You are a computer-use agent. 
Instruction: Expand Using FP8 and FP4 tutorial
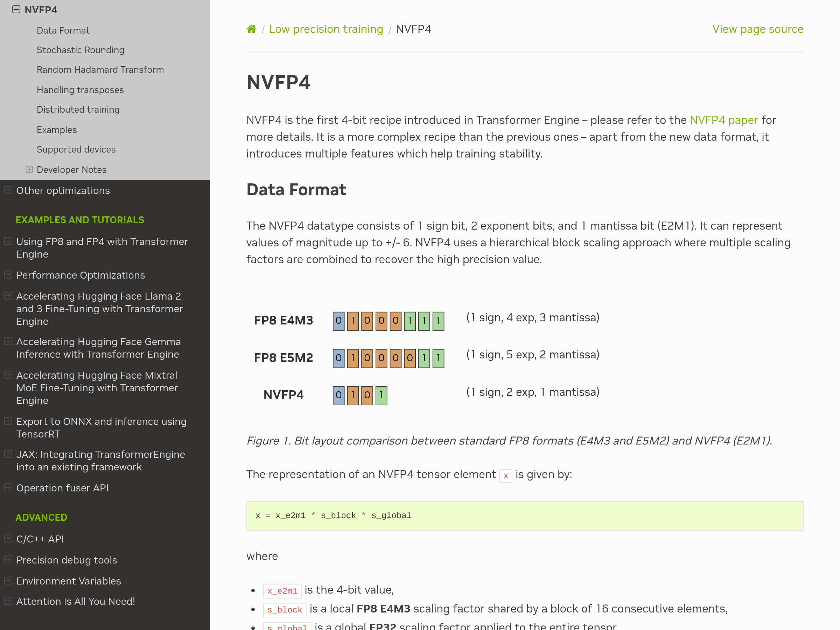8,241
